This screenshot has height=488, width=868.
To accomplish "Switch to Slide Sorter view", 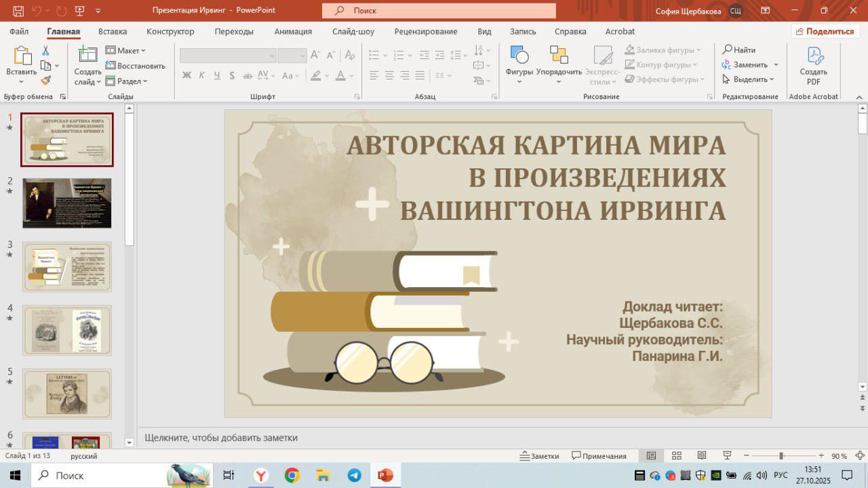I will (676, 456).
